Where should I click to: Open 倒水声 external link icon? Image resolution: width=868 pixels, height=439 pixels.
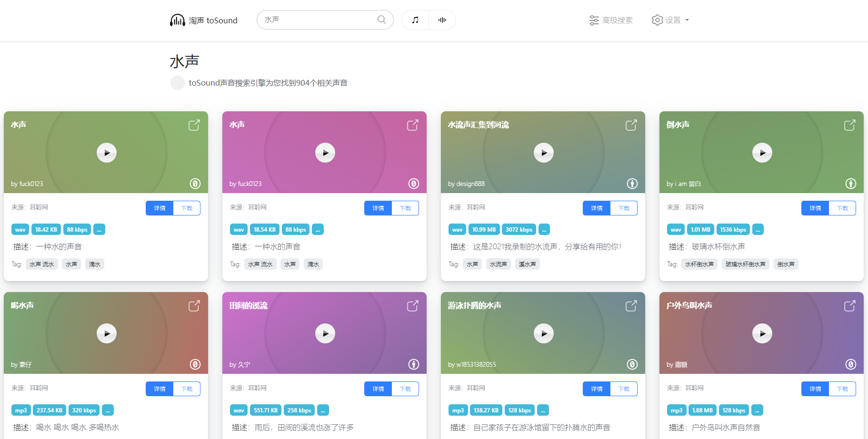click(850, 125)
